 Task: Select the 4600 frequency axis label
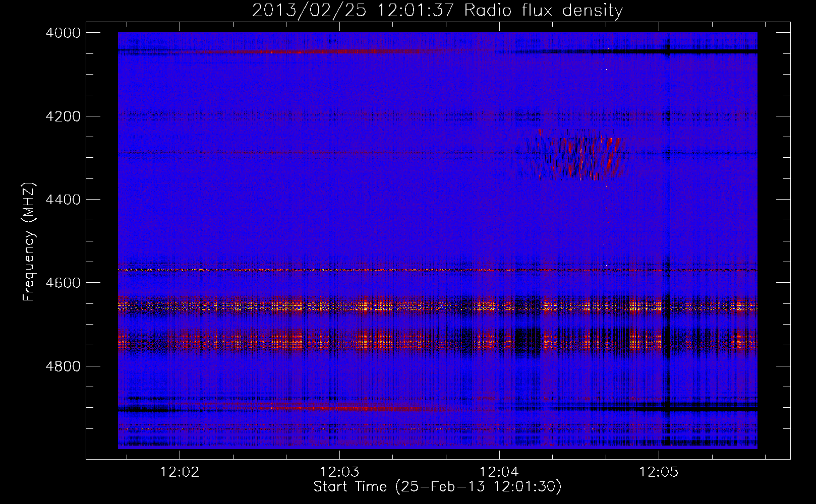(63, 283)
